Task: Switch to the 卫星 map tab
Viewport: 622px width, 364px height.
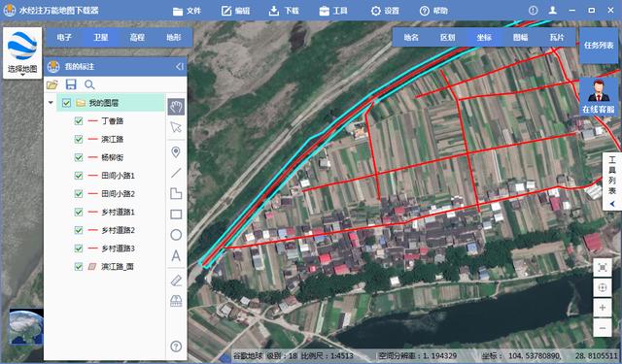Action: click(x=101, y=38)
